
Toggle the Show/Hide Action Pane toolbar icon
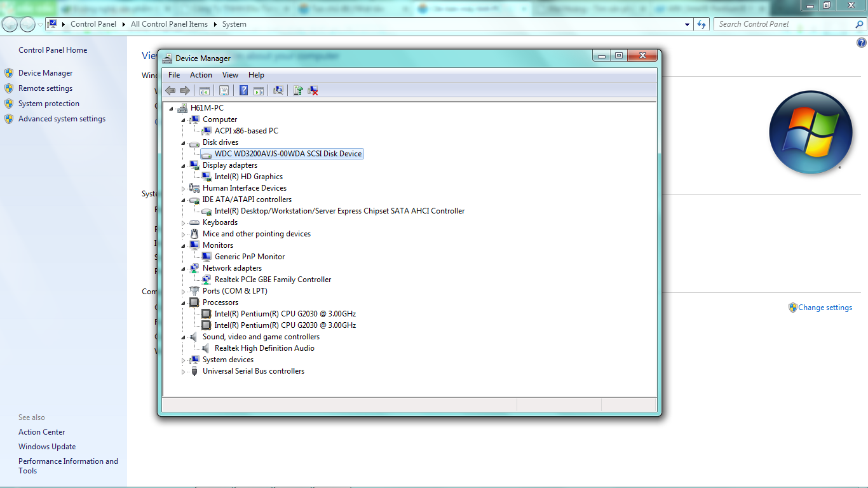(x=259, y=90)
